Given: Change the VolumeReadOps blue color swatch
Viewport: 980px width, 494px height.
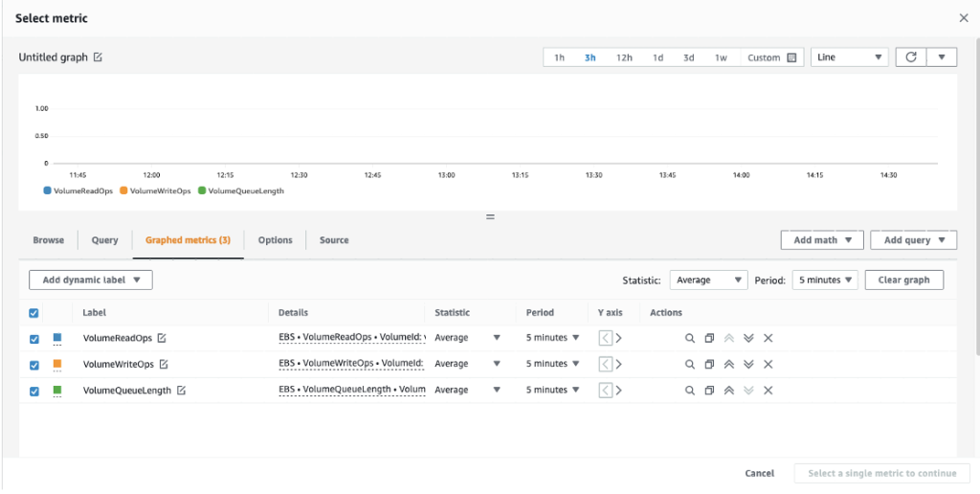Looking at the screenshot, I should [56, 338].
